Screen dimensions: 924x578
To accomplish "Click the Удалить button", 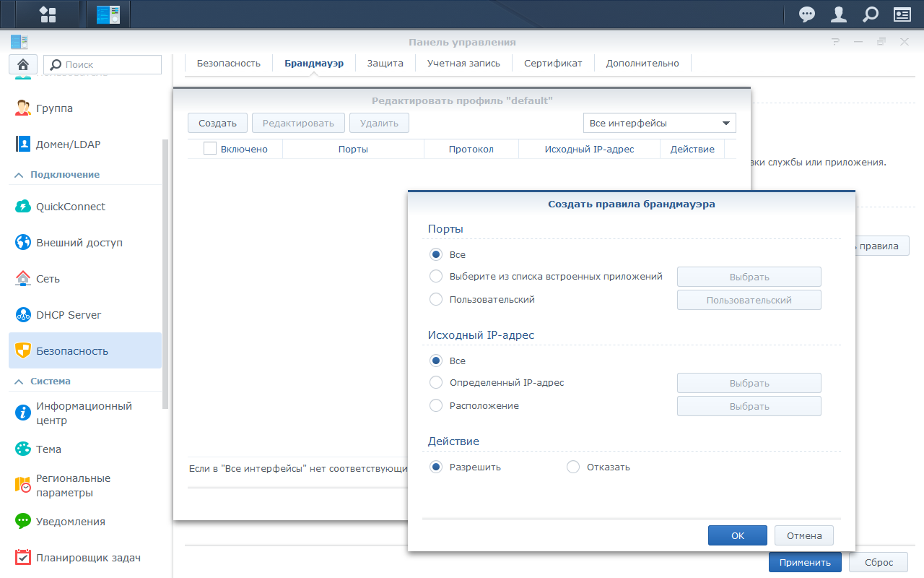I will pos(379,123).
